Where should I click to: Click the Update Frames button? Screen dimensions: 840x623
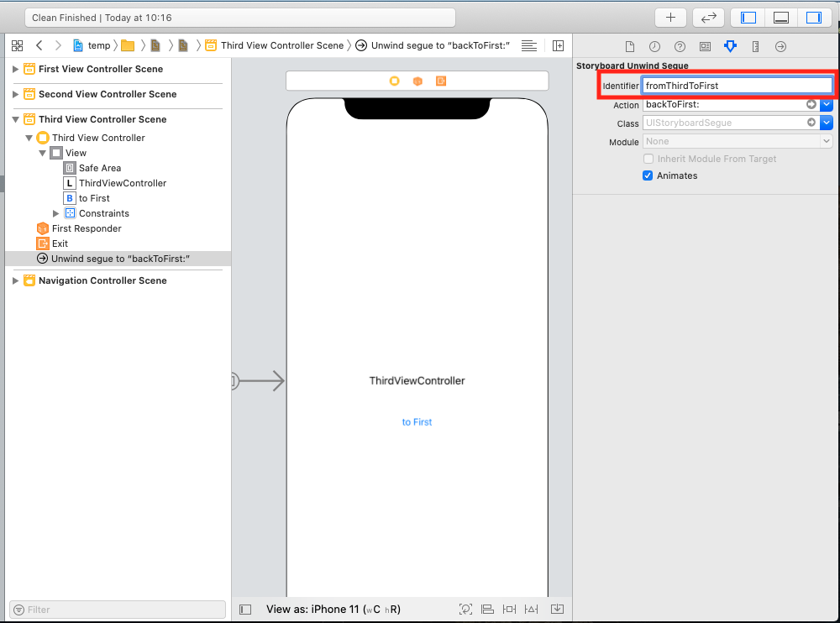[465, 609]
